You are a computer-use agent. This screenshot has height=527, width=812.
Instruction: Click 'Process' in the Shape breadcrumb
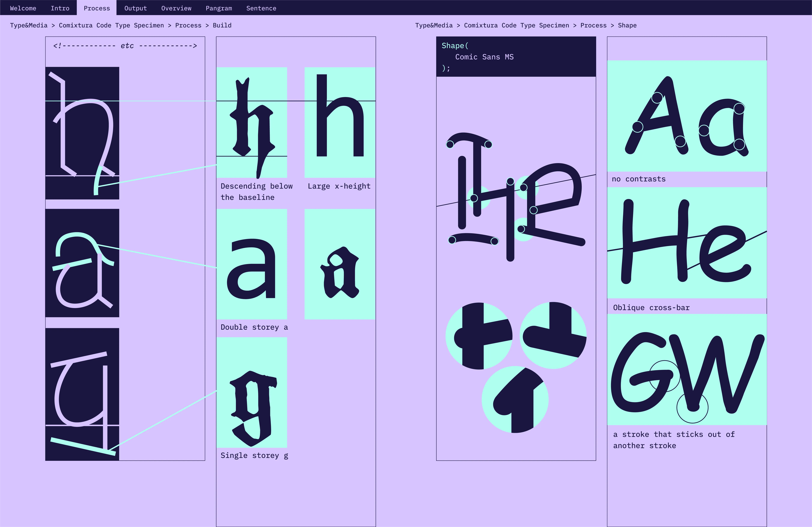click(593, 25)
